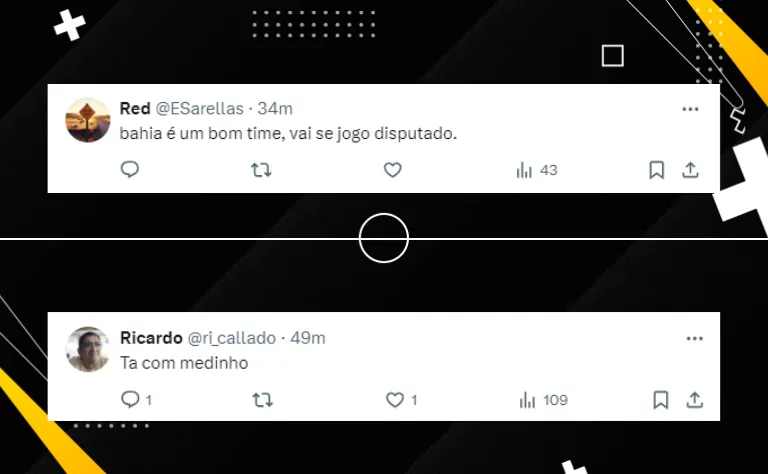Screen dimensions: 768x474
Task: Open Ricardo's profile picture
Action: click(88, 349)
